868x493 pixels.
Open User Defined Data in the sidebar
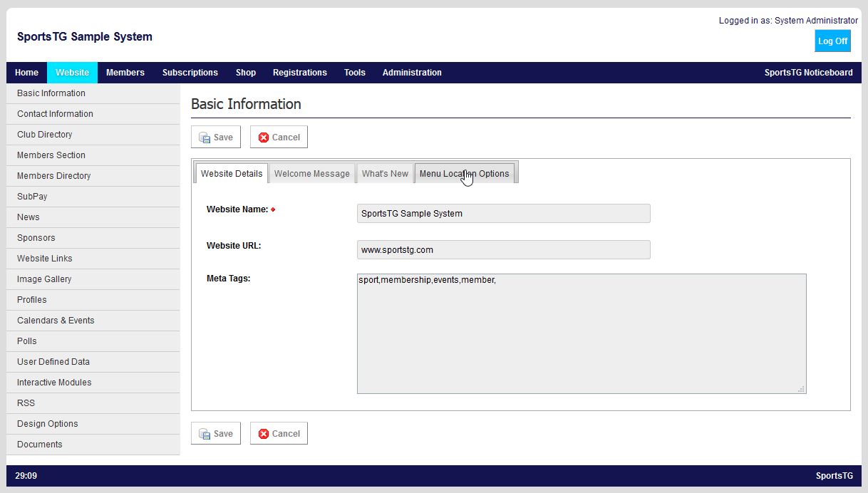[93, 362]
